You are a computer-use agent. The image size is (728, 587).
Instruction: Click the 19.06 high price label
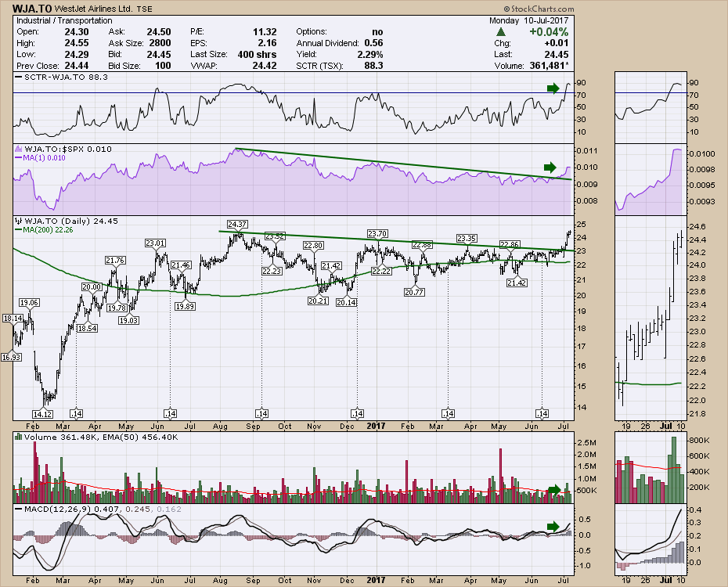[x=29, y=303]
